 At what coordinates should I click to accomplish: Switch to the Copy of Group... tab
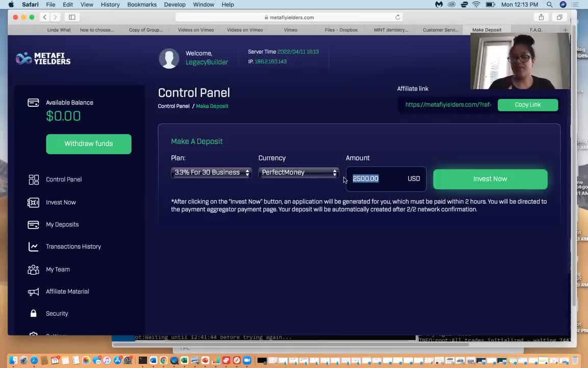coord(146,30)
